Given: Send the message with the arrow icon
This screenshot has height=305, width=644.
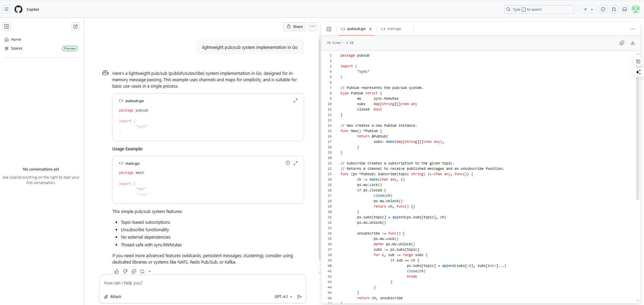Looking at the screenshot, I should 299,297.
